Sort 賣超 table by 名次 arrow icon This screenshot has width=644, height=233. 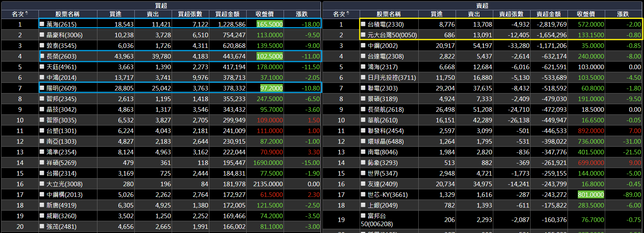348,14
